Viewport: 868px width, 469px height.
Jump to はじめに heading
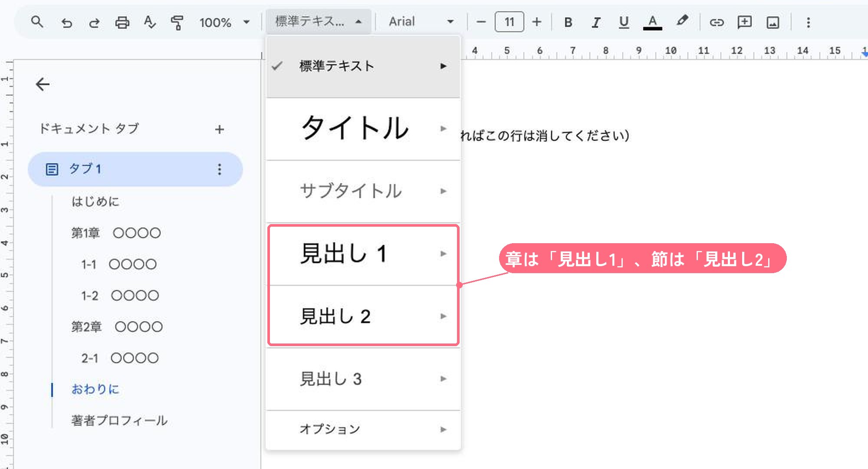coord(95,201)
